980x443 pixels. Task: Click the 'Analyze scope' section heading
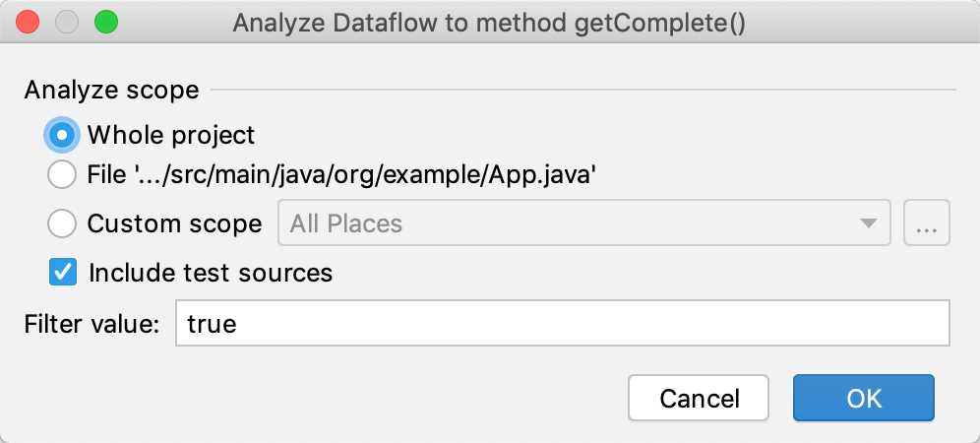[x=111, y=91]
